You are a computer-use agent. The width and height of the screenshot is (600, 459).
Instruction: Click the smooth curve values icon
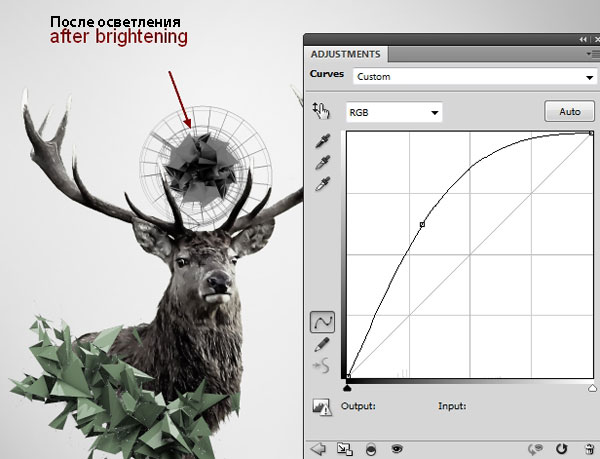click(321, 365)
